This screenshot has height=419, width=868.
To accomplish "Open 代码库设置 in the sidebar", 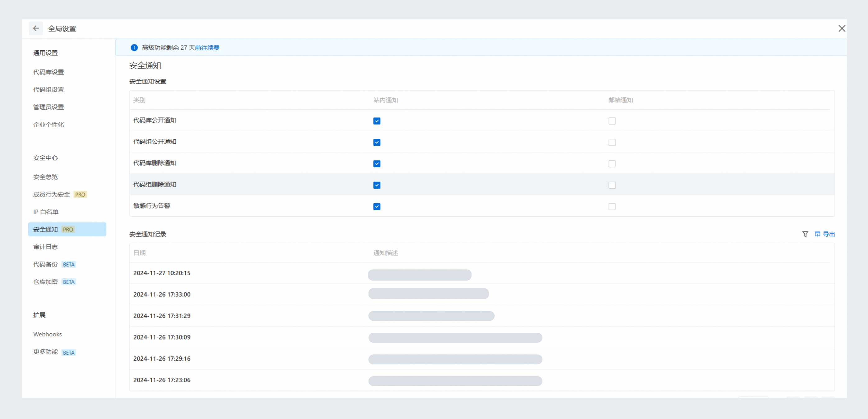I will point(48,72).
